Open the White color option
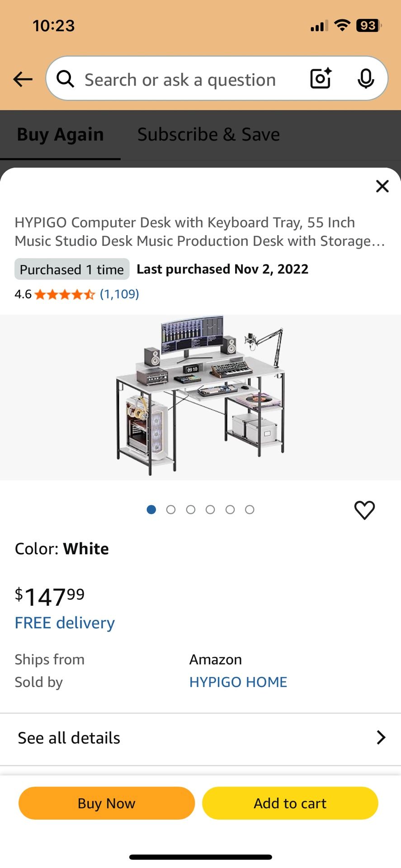This screenshot has width=401, height=868. point(86,548)
